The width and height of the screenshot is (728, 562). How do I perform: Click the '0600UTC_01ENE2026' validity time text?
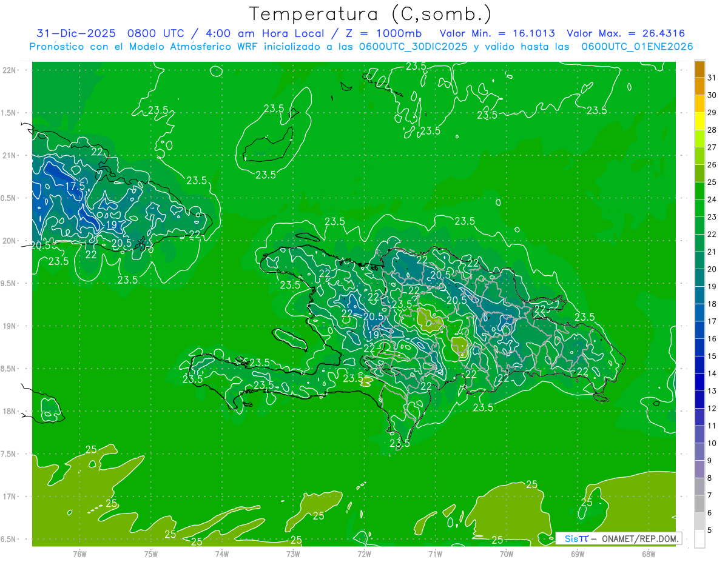tap(637, 47)
